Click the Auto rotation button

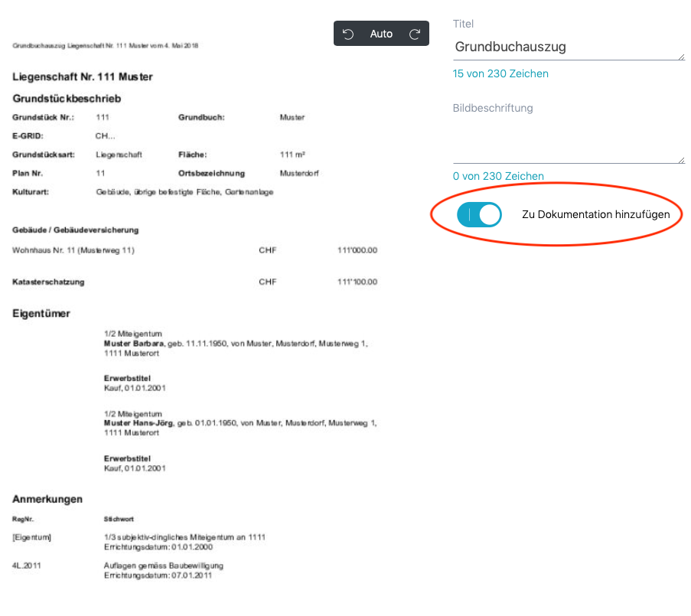click(x=381, y=34)
